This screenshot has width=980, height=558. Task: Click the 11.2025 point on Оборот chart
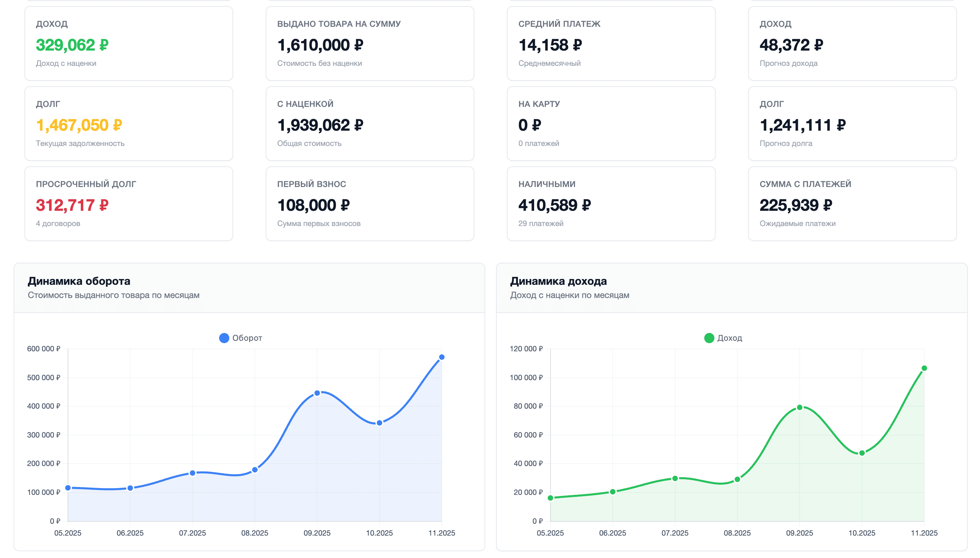[x=441, y=357]
